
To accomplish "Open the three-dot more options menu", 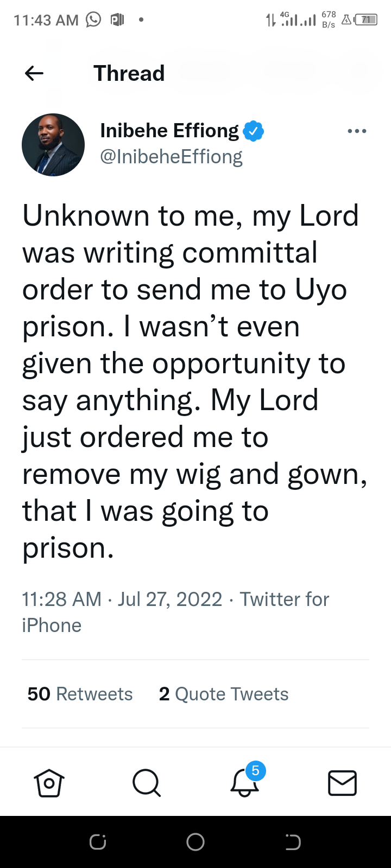I will (x=357, y=131).
